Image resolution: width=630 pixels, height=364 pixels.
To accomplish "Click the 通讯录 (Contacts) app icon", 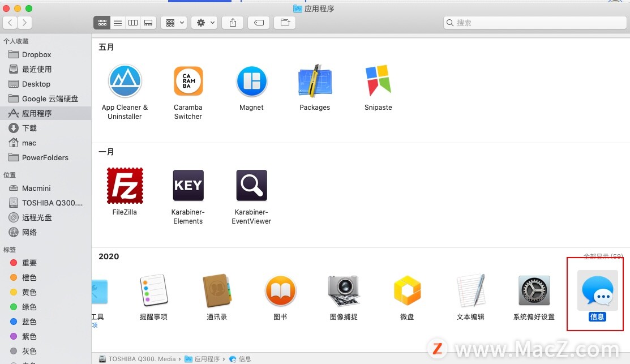I will tap(217, 290).
